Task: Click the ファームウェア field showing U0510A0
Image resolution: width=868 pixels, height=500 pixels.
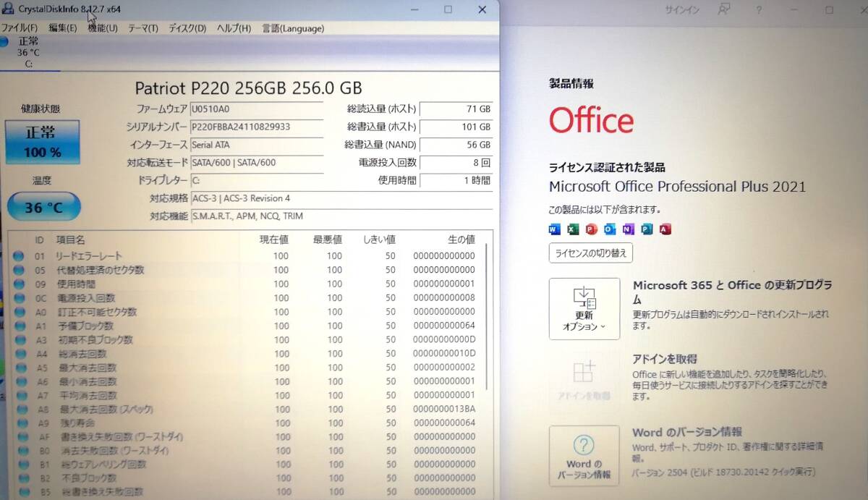Action: coord(256,109)
